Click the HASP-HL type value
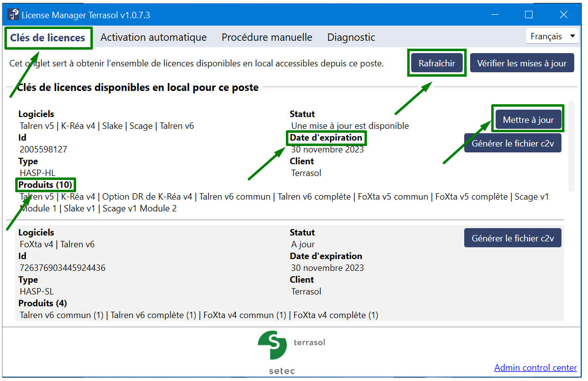The image size is (588, 381). (37, 173)
